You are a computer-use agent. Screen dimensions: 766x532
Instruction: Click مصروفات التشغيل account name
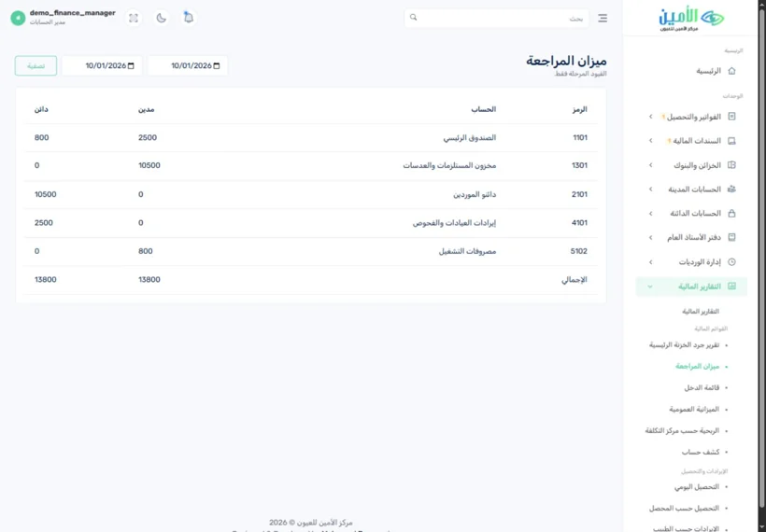click(x=467, y=251)
